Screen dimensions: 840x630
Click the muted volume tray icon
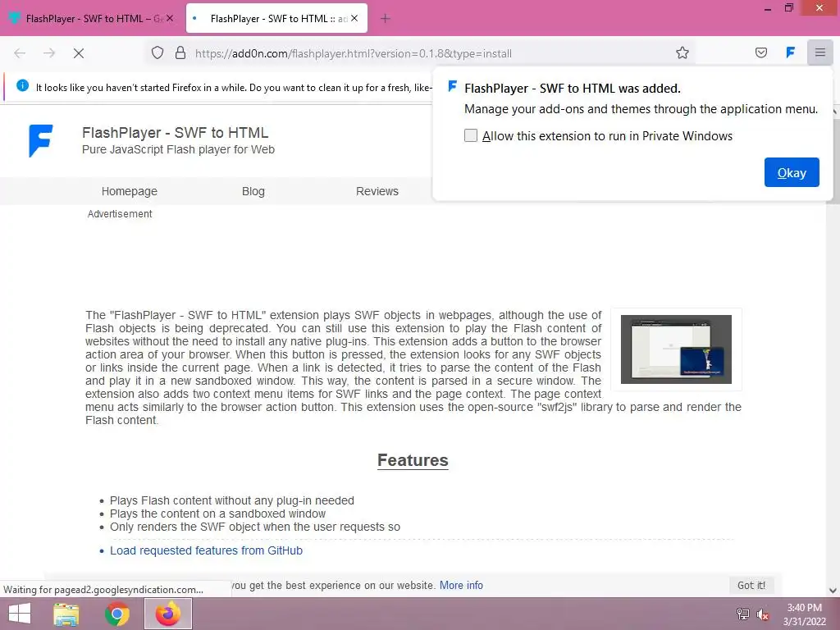pyautogui.click(x=762, y=614)
